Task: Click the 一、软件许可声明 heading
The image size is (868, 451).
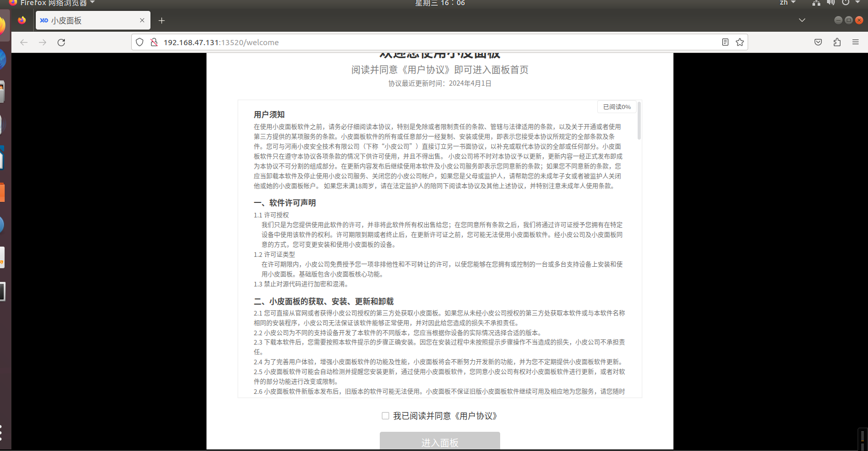Action: click(285, 203)
